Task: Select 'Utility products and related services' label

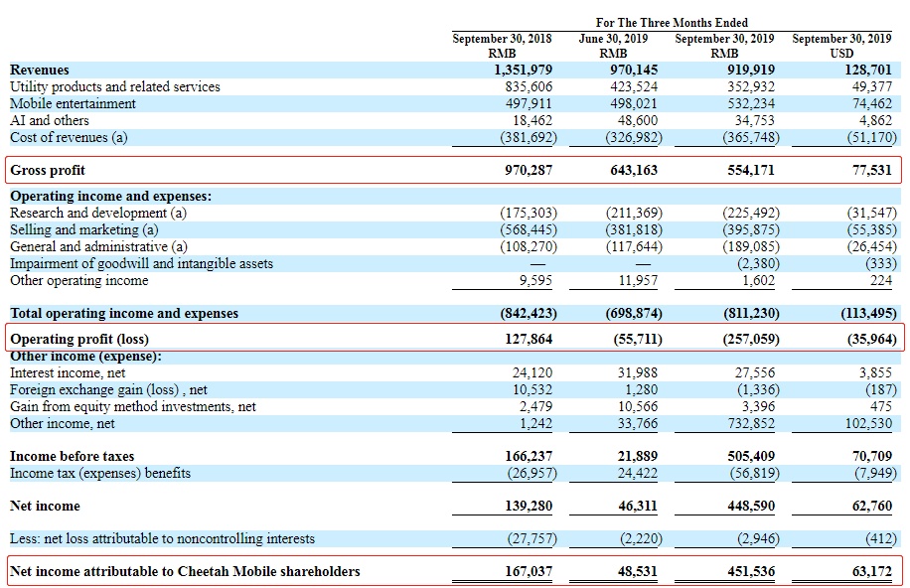Action: coord(115,87)
